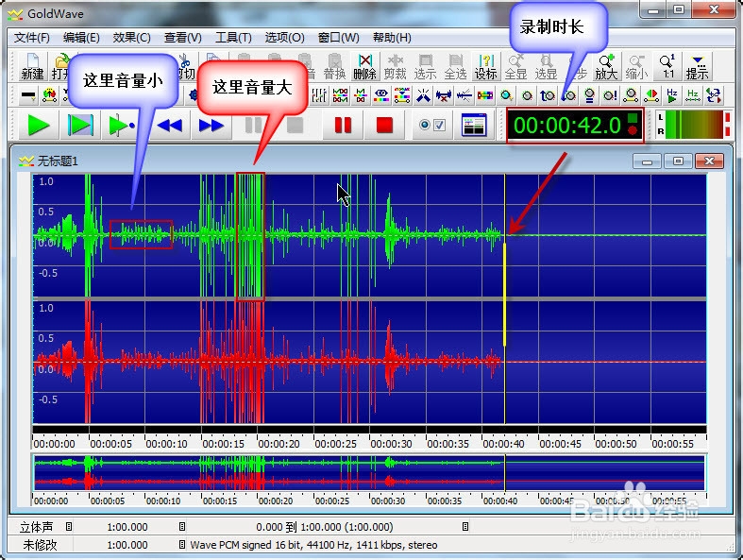Click the 全显 (View all) toolbar button
This screenshot has height=560, width=743.
[x=515, y=66]
